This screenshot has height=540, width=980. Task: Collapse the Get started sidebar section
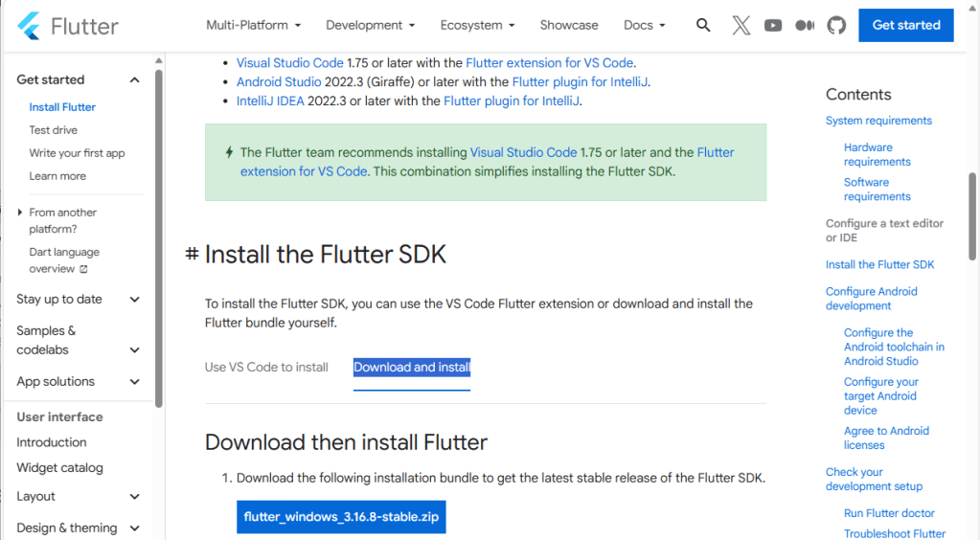pyautogui.click(x=134, y=80)
